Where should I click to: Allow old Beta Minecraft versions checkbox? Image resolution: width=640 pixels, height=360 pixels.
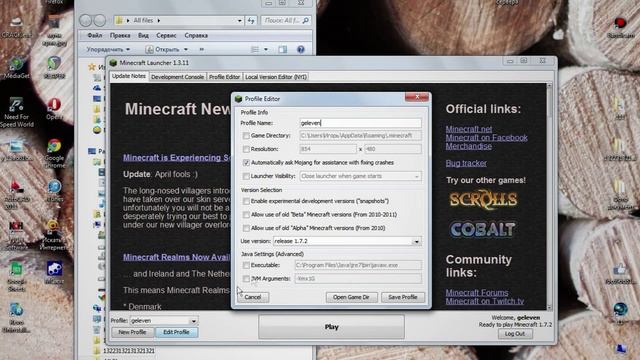(x=246, y=215)
